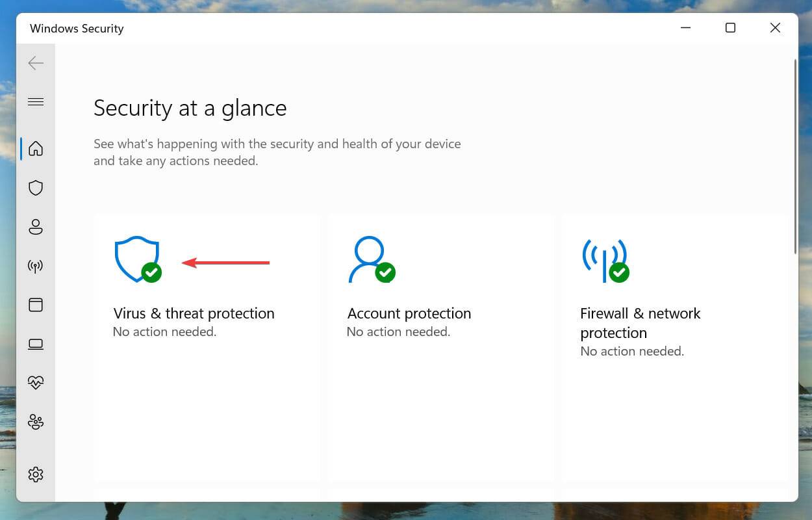
Task: Open Device performance & health heart icon
Action: pyautogui.click(x=36, y=383)
